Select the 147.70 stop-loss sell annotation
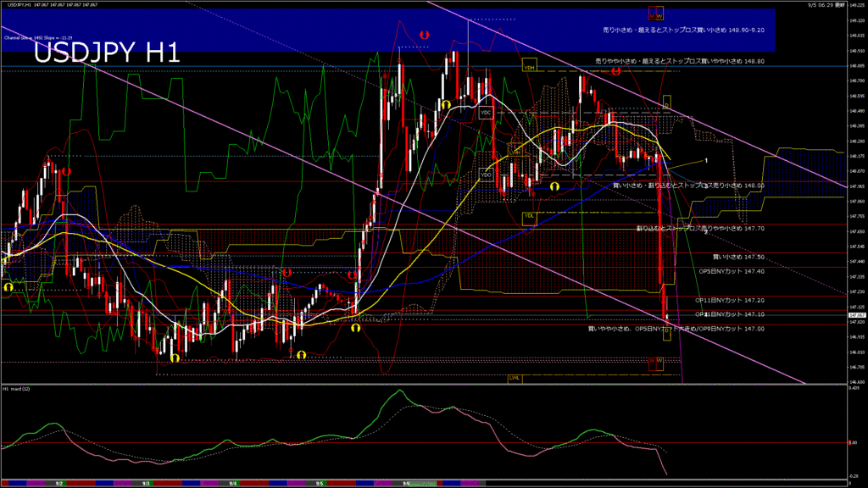Image resolution: width=868 pixels, height=488 pixels. point(700,228)
